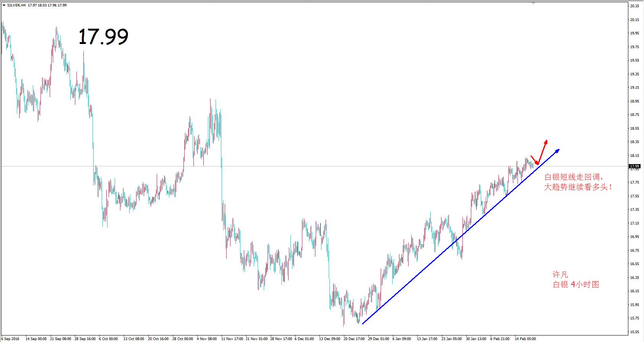The height and width of the screenshot is (342, 644).
Task: Click the red text 白银短线走回调
Action: click(x=574, y=177)
